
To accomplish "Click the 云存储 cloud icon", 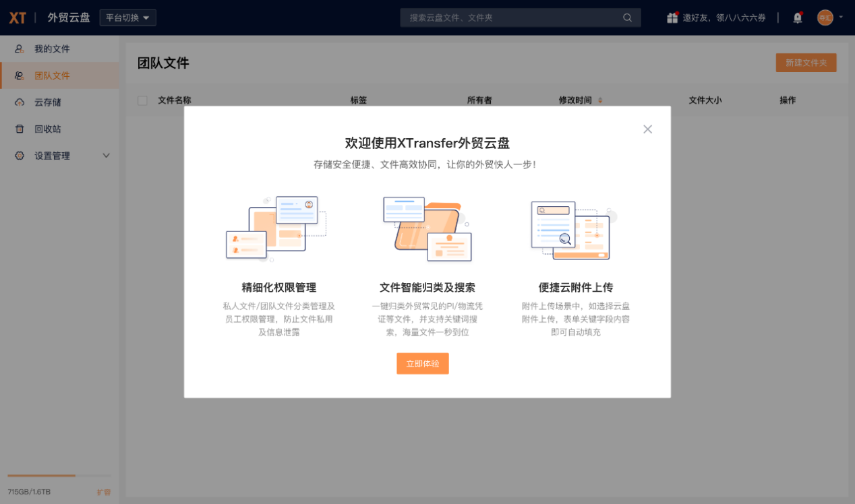I will pos(20,102).
